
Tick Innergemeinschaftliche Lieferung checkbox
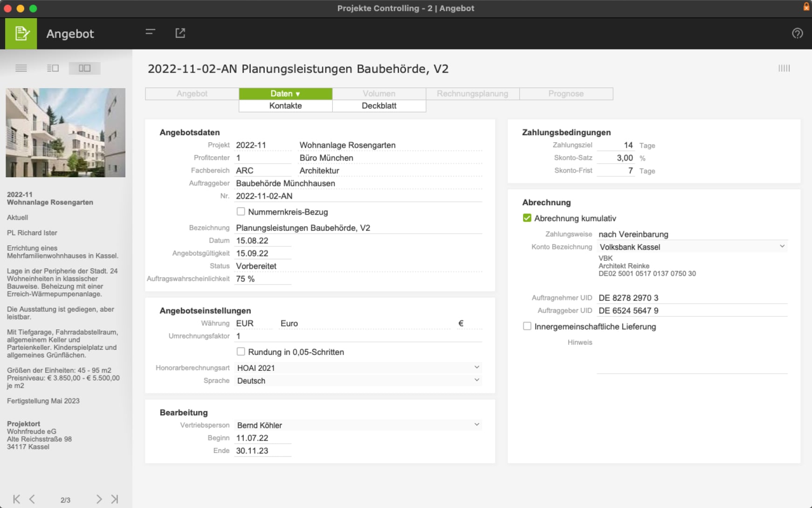(527, 327)
